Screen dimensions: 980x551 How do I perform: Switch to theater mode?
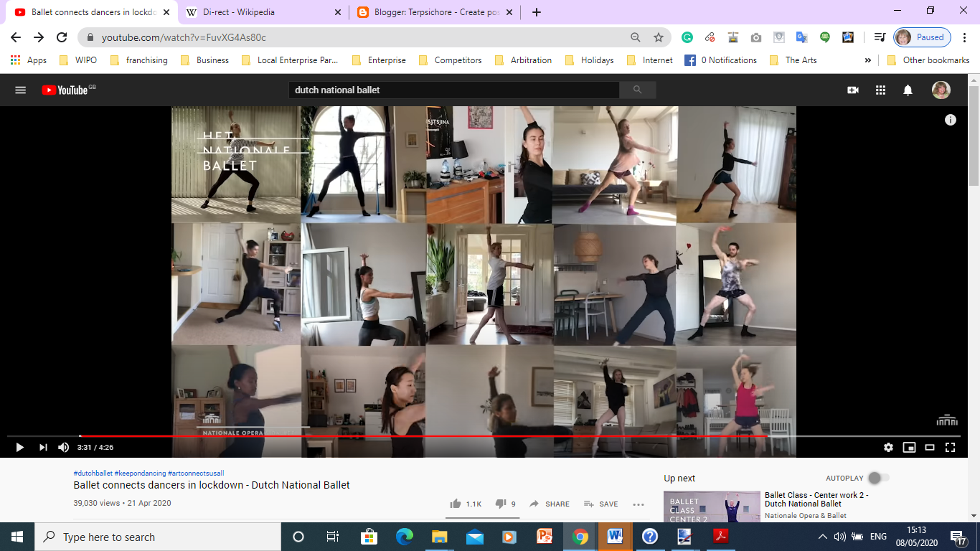pyautogui.click(x=930, y=447)
